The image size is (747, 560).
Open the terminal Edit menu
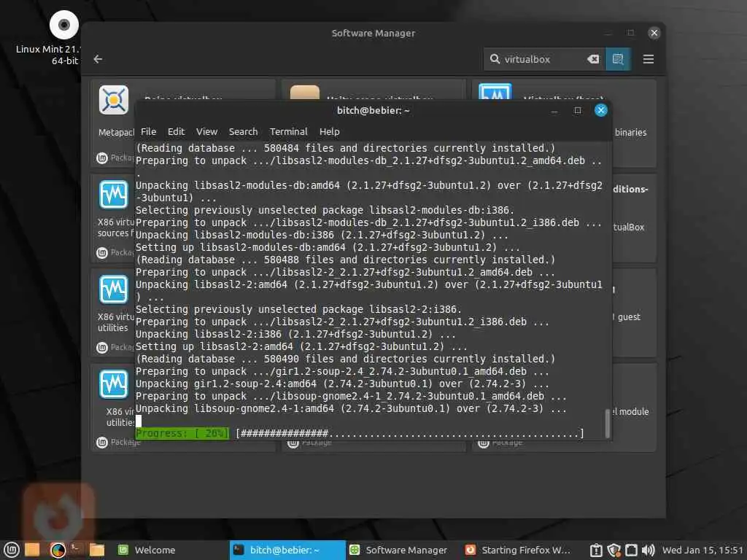pos(176,131)
